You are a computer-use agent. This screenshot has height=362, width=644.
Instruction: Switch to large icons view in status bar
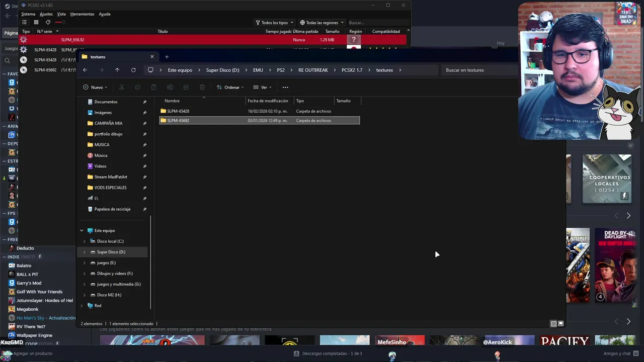[561, 324]
